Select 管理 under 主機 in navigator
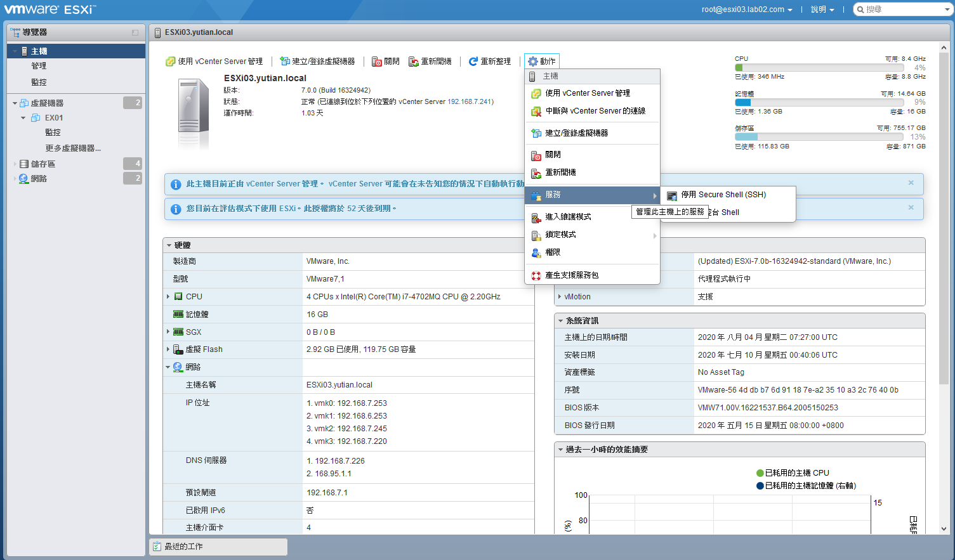 click(39, 66)
